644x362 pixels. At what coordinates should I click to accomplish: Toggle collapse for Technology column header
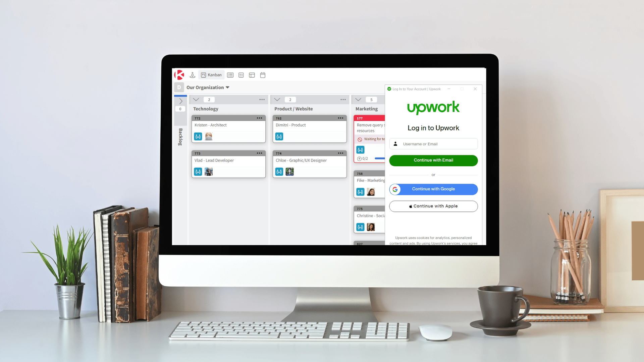pyautogui.click(x=196, y=100)
